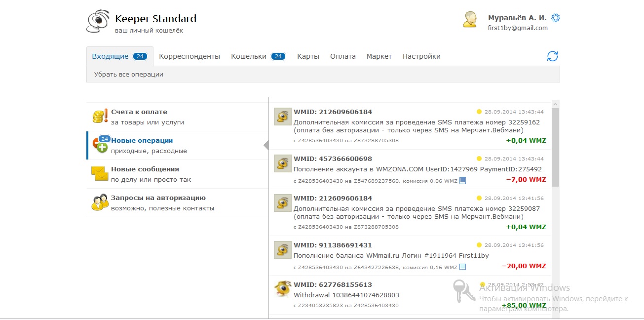Click the −7,00 WMZ amount
Screen dimensions: 644x320
(x=526, y=180)
